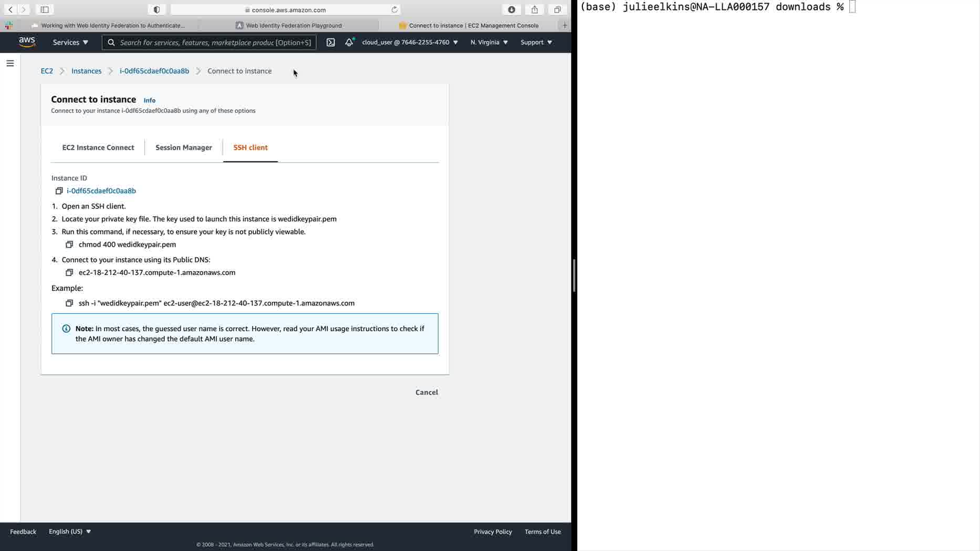Switch to Session Manager tab
Image resolution: width=980 pixels, height=551 pixels.
[184, 147]
